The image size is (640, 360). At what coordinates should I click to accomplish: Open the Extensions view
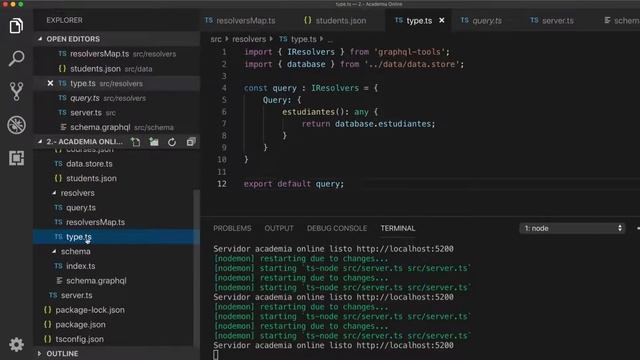[x=16, y=158]
